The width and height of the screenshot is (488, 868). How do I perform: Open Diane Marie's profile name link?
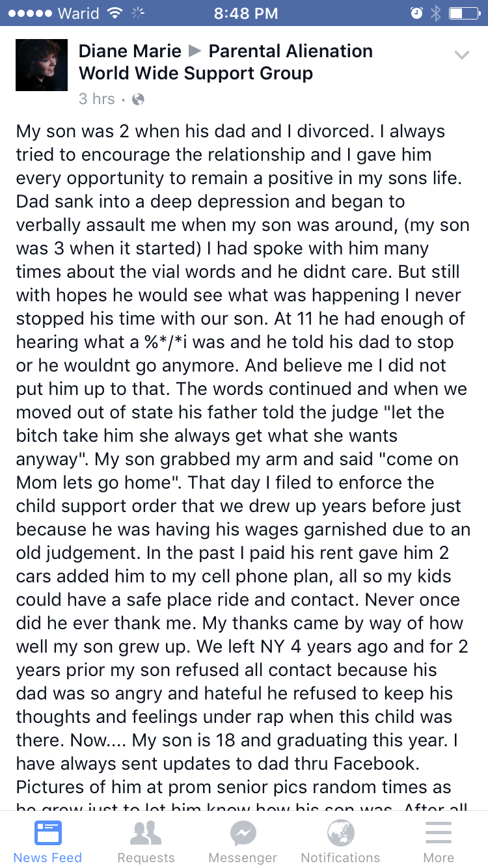pos(128,51)
